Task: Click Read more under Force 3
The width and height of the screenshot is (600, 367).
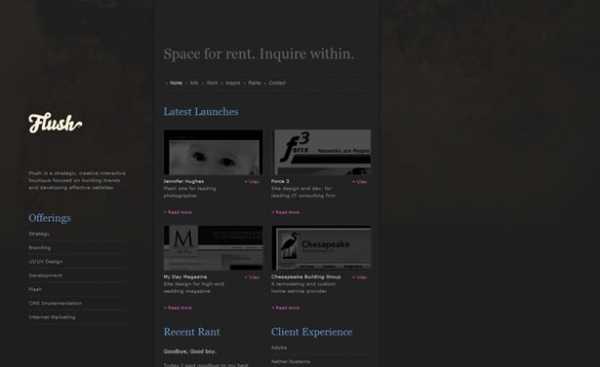Action: 286,212
